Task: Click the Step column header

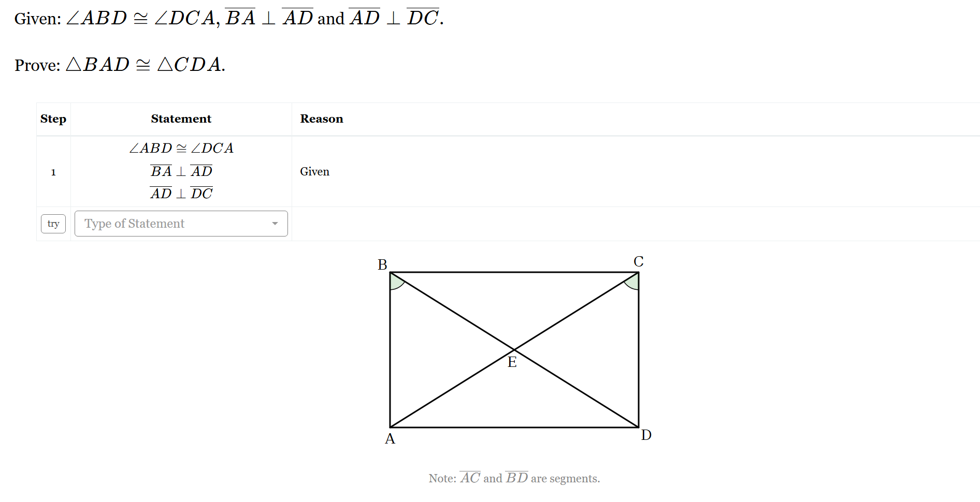Action: coord(53,119)
